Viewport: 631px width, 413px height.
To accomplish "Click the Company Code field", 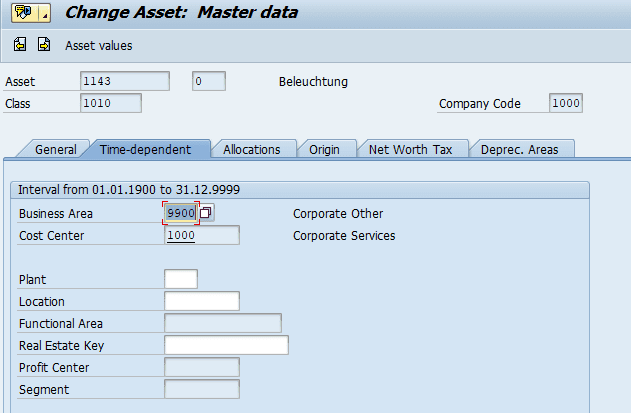I will coord(565,103).
